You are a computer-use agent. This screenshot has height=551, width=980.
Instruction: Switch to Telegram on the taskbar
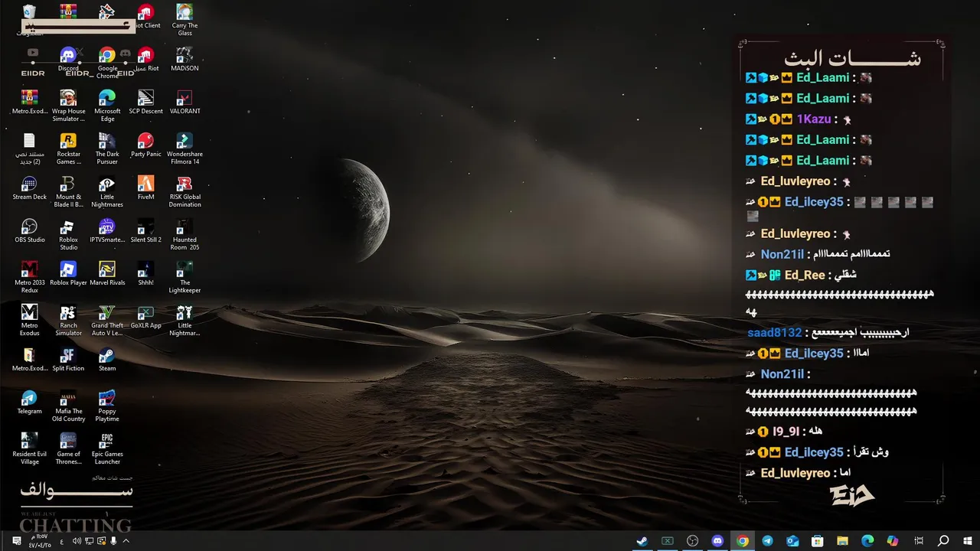[767, 541]
